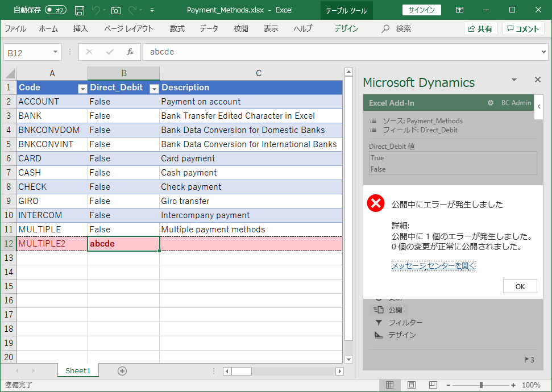This screenshot has width=552, height=392.
Task: Click the zoom slider handle
Action: [x=481, y=385]
